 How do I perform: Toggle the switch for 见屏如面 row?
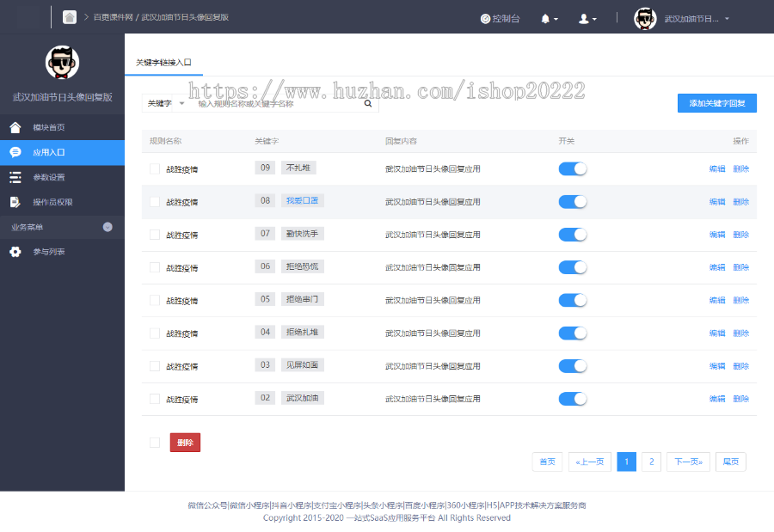[x=573, y=366]
